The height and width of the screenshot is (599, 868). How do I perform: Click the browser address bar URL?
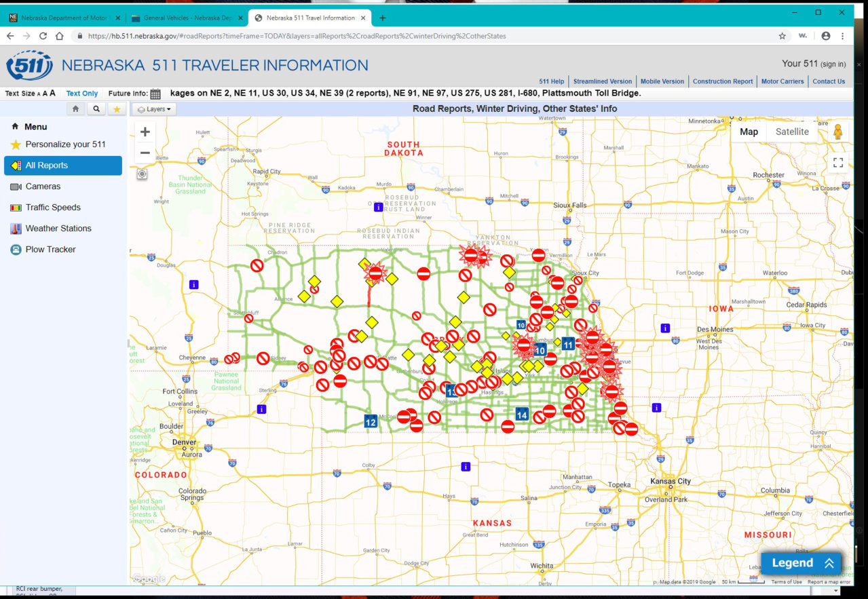[297, 36]
